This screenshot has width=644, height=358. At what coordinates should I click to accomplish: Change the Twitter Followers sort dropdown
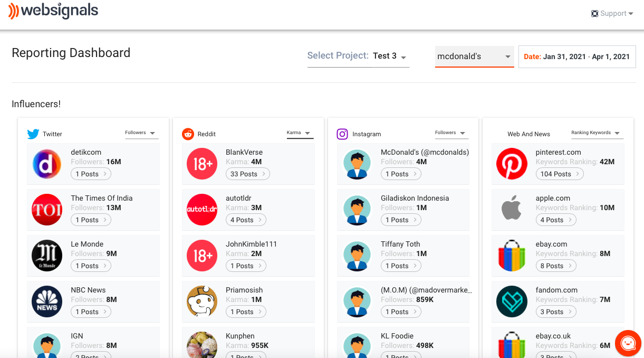[141, 133]
